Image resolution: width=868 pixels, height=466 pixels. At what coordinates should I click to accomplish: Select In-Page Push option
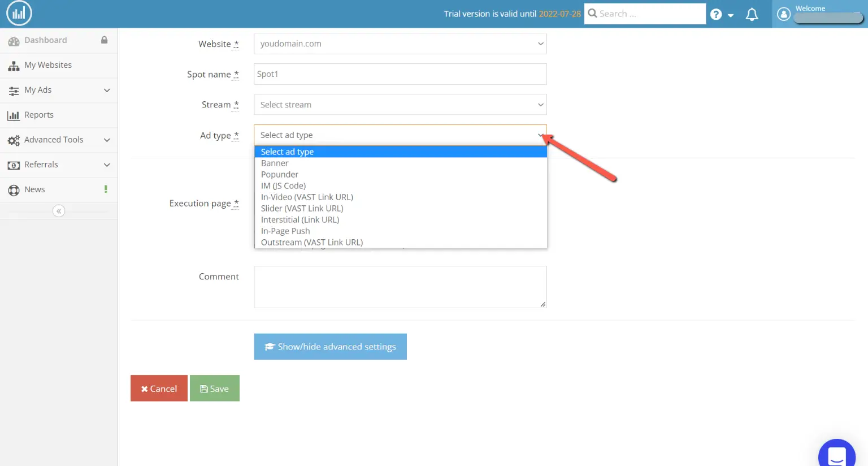coord(401,231)
